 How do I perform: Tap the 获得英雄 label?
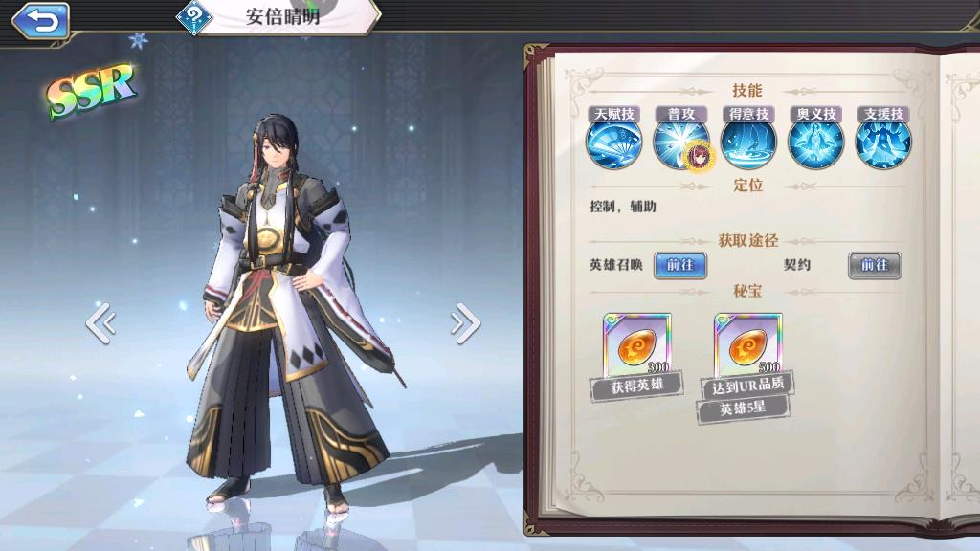pos(636,386)
